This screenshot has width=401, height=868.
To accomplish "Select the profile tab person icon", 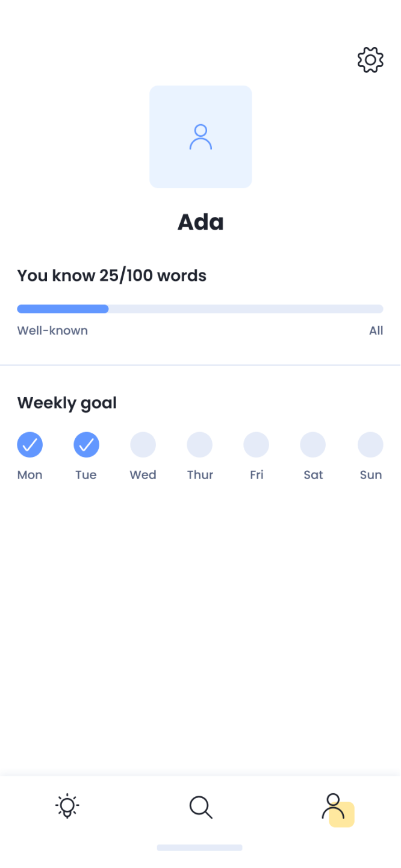I will coord(334,807).
